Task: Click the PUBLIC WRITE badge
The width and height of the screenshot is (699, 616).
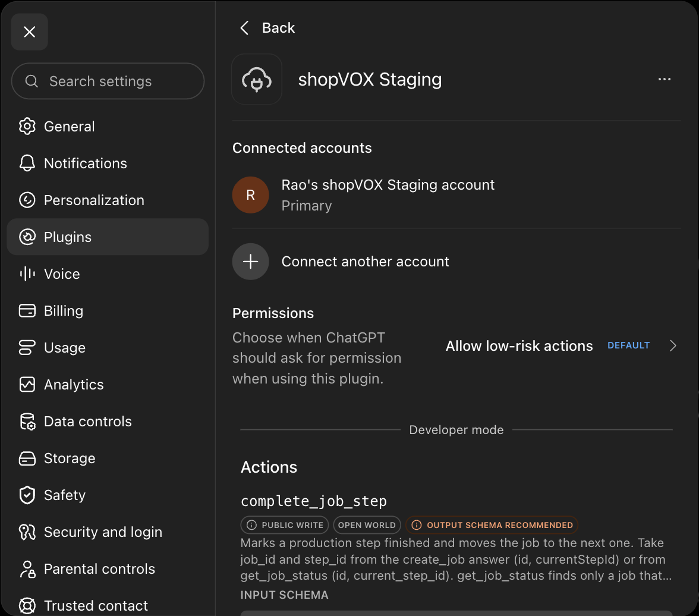Action: (x=284, y=525)
